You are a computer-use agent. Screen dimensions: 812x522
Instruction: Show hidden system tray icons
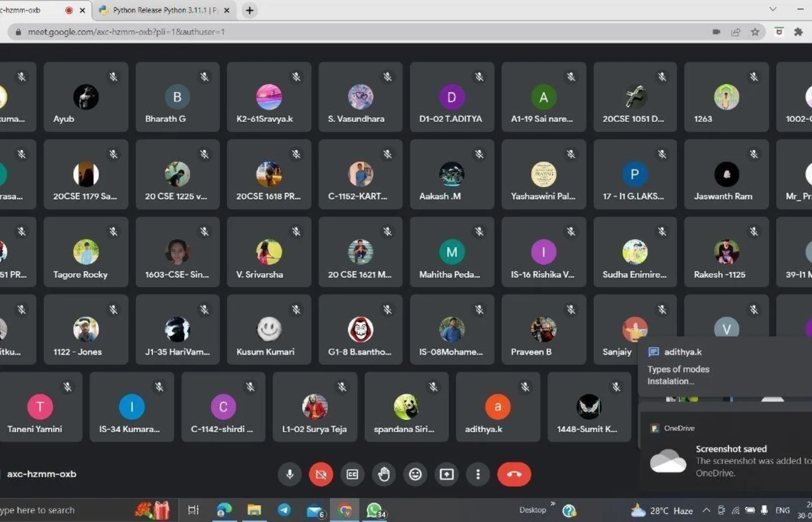point(706,510)
